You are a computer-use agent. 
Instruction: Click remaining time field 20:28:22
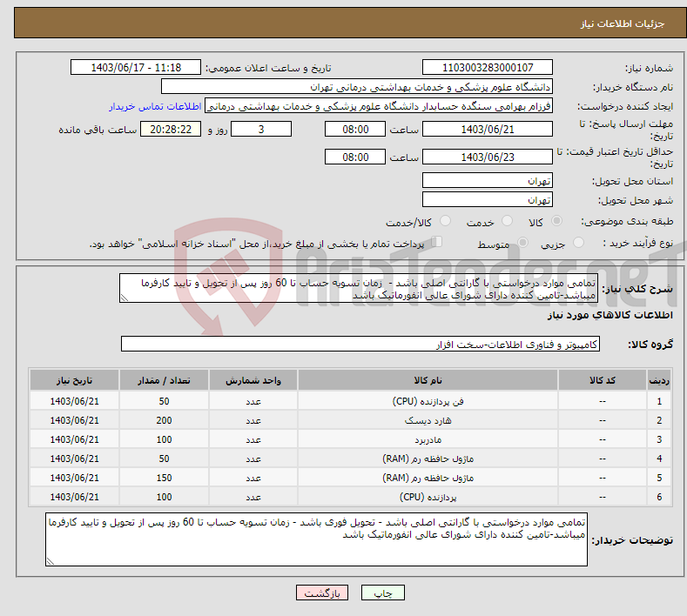tap(171, 129)
